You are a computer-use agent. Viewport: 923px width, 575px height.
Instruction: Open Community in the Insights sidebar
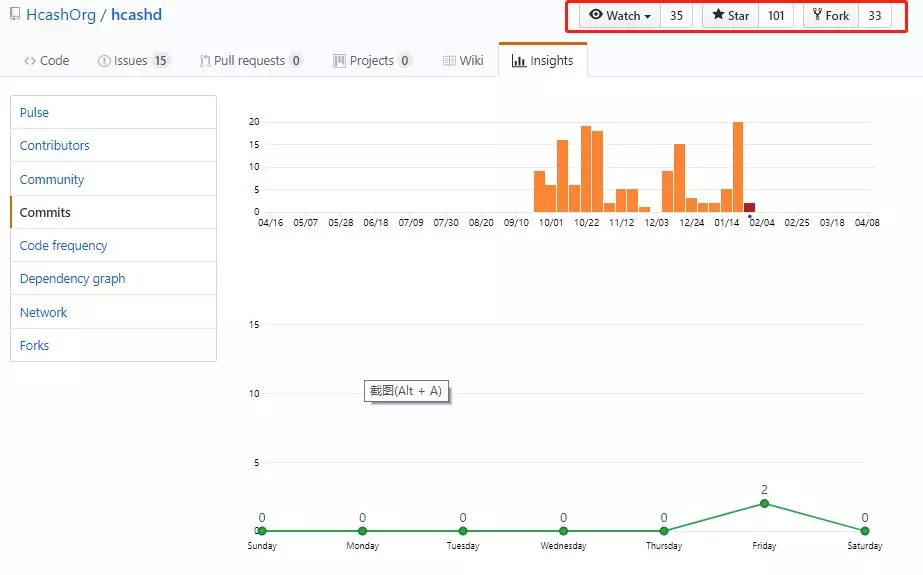tap(113, 179)
